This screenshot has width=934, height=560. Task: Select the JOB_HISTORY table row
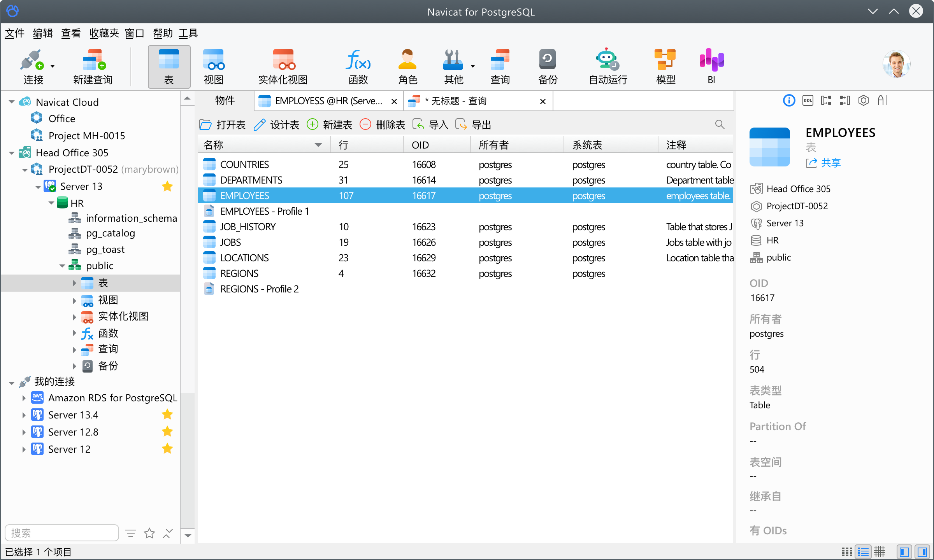(465, 227)
